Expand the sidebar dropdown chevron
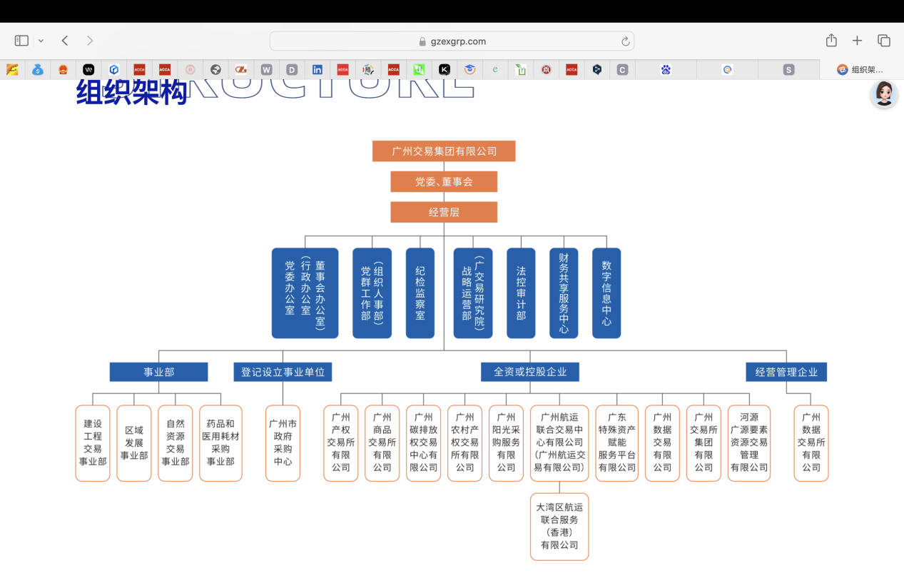Viewport: 904px width, 588px height. (x=41, y=41)
